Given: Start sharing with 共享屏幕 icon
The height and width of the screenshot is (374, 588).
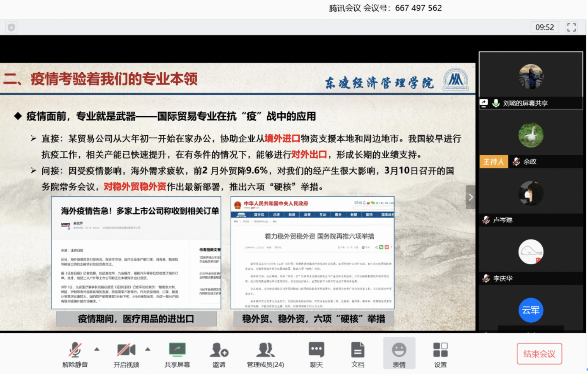Looking at the screenshot, I should pyautogui.click(x=177, y=350).
